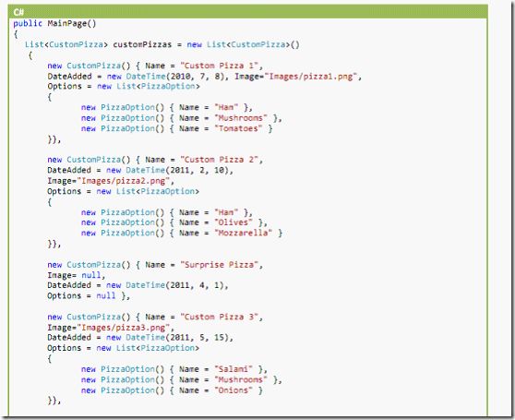
Task: Click the "Custom Pizza 1" string
Action: (x=219, y=66)
